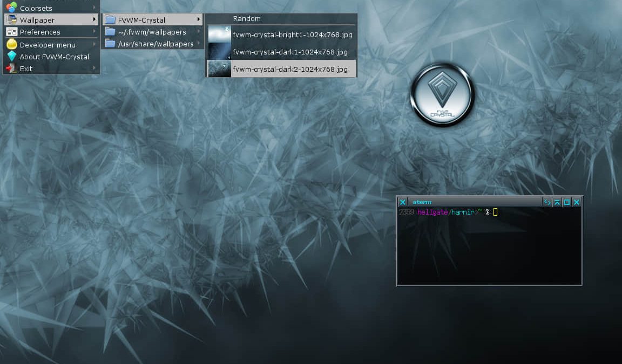Close aterm using the rightmost X button
This screenshot has width=622, height=364.
point(577,202)
